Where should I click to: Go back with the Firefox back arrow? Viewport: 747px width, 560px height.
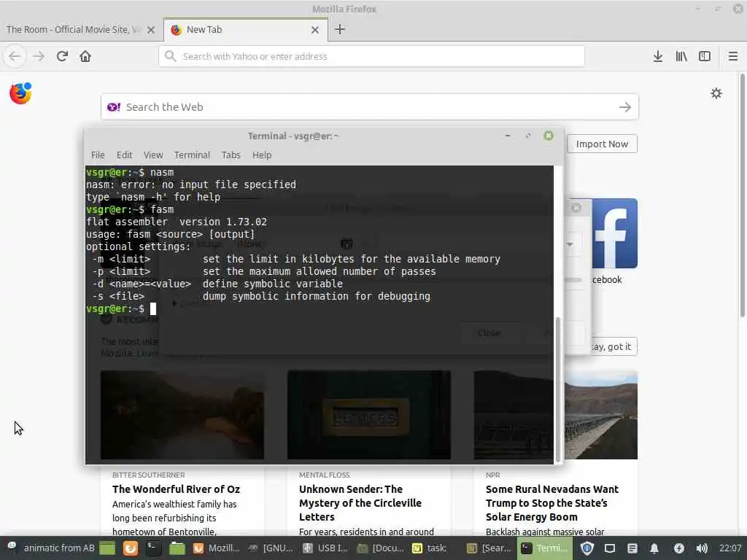coord(15,56)
